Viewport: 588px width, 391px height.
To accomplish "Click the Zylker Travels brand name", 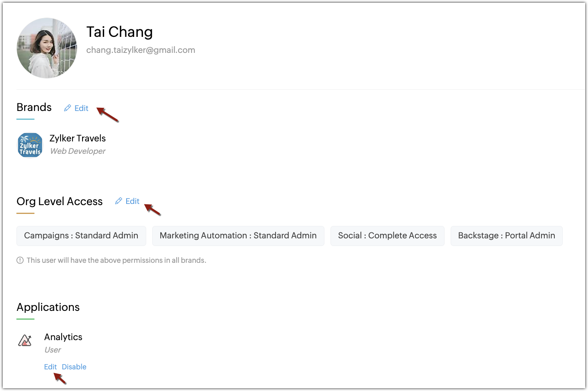I will [78, 138].
